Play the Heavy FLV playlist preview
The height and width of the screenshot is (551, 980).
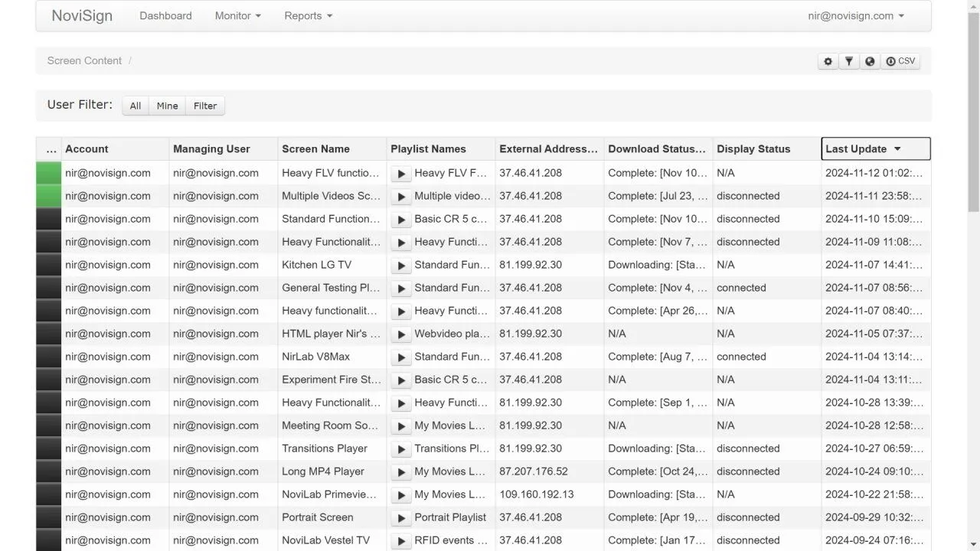pos(401,174)
